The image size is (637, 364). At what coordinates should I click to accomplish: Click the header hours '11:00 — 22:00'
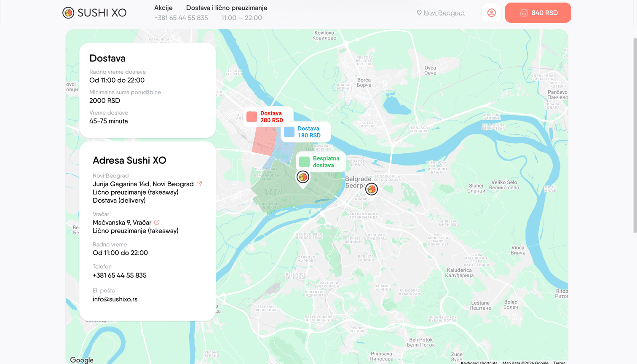point(242,18)
